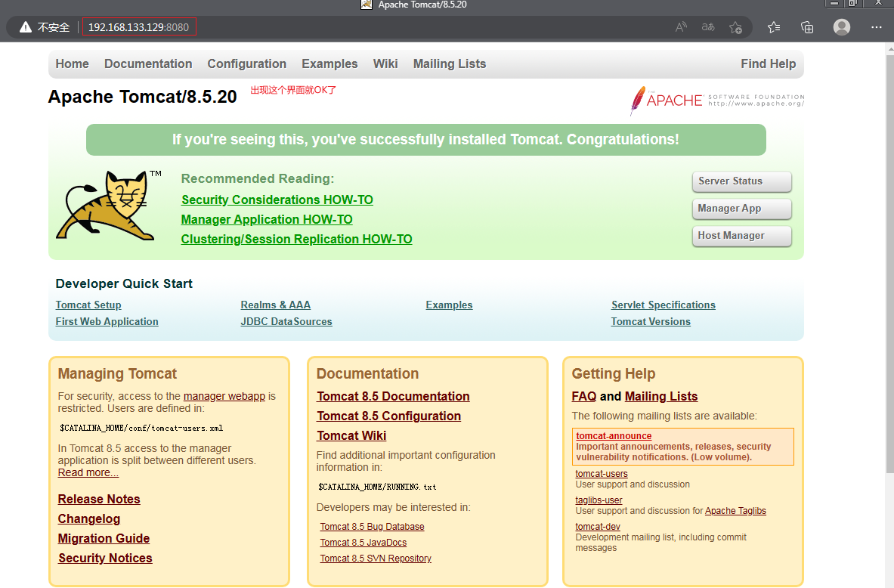Open Security Notices link
The width and height of the screenshot is (894, 588).
105,559
